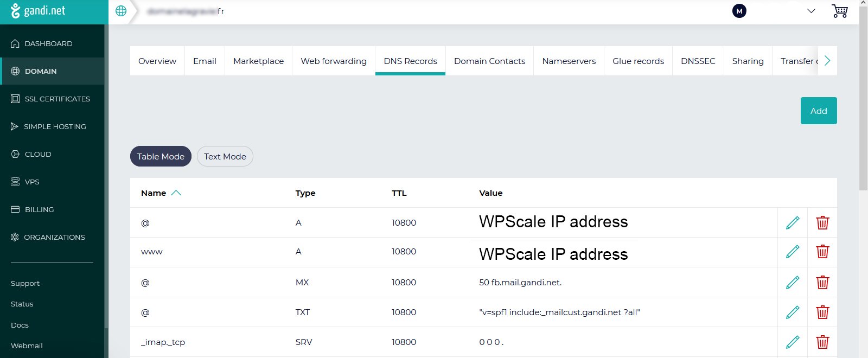Edit the TXT record pencil icon

[793, 312]
